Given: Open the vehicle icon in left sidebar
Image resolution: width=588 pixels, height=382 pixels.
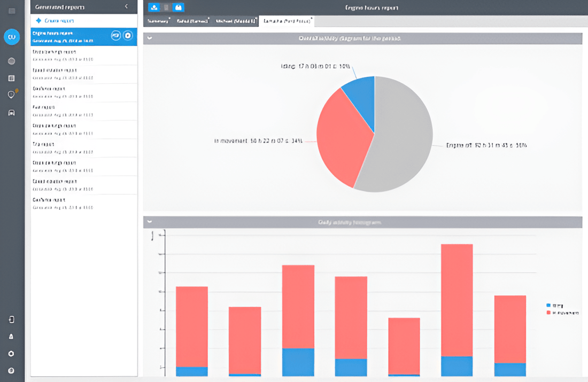Looking at the screenshot, I should tap(12, 113).
